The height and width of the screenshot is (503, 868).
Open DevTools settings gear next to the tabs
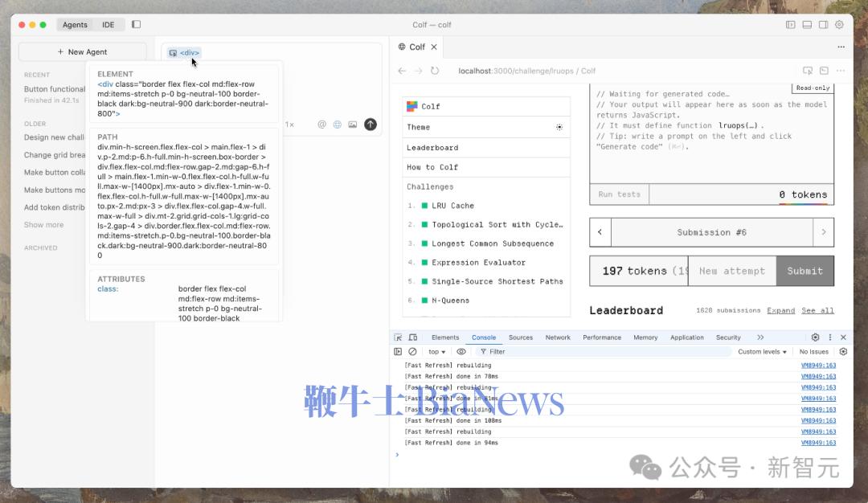pyautogui.click(x=815, y=337)
